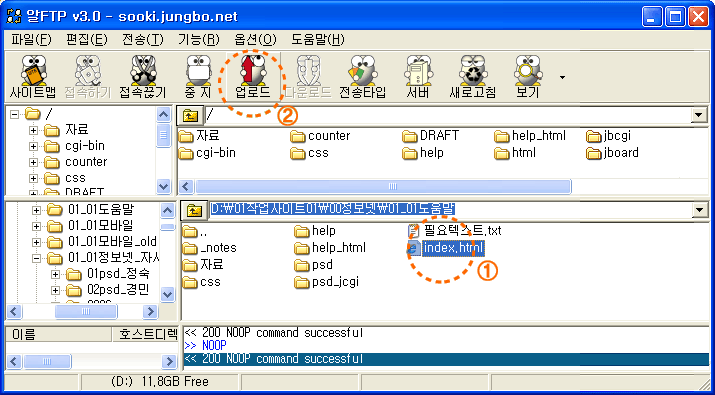Click the remote file list horizontal scrollbar
Image resolution: width=715 pixels, height=395 pixels.
pos(383,187)
